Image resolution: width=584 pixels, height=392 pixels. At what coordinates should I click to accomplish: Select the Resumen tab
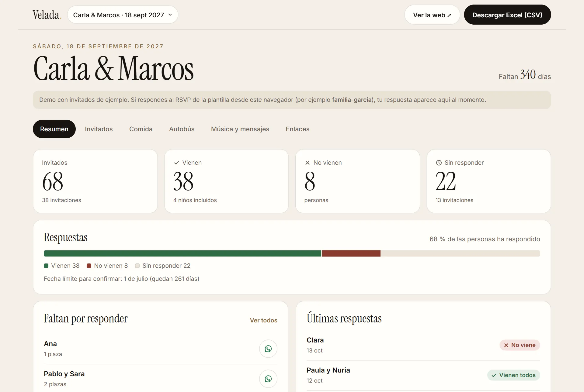[x=54, y=129]
